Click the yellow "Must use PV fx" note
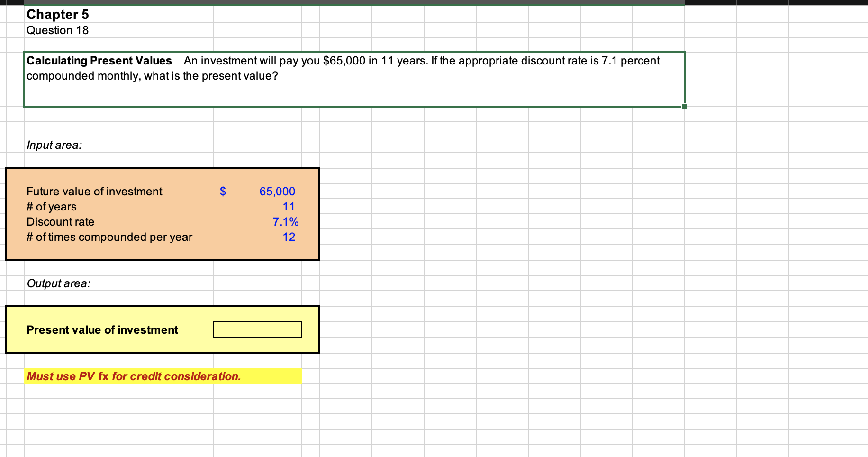The width and height of the screenshot is (868, 457). (x=134, y=376)
